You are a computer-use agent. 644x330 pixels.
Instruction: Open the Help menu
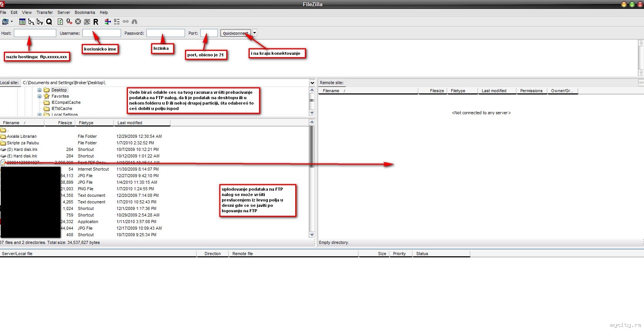pyautogui.click(x=104, y=12)
